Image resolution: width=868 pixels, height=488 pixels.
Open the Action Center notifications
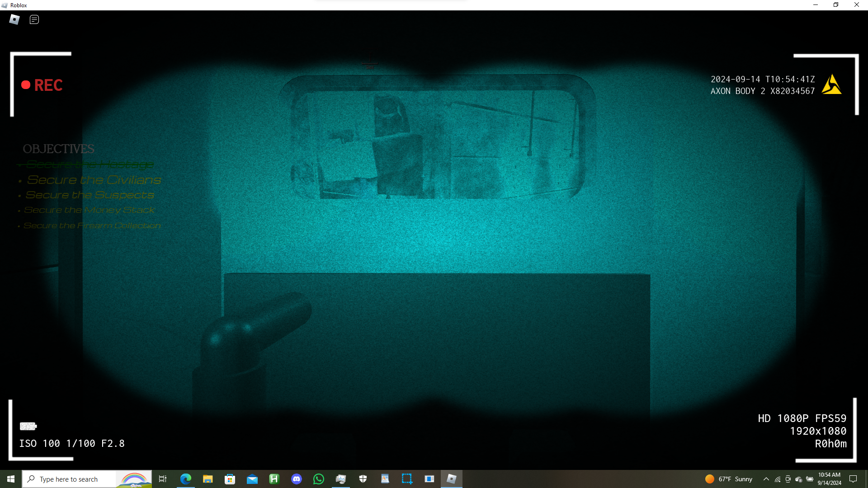tap(853, 479)
